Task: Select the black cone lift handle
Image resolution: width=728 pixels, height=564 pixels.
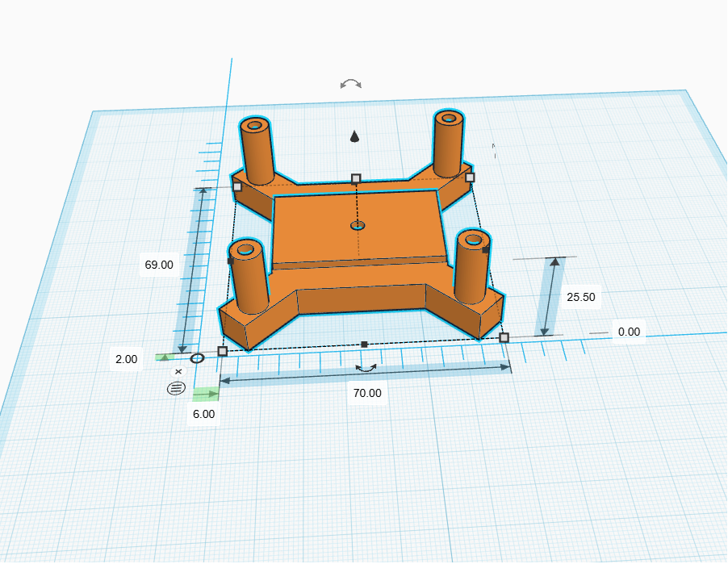Action: [x=354, y=136]
